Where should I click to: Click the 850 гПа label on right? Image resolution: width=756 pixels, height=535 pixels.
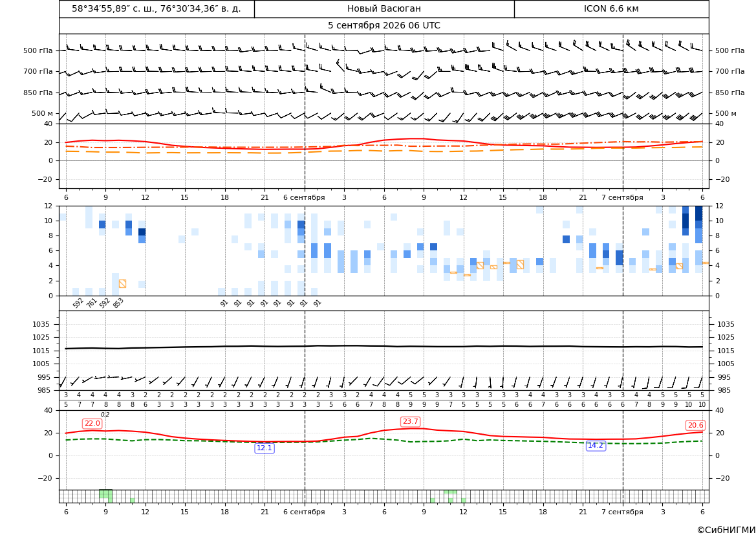(730, 93)
